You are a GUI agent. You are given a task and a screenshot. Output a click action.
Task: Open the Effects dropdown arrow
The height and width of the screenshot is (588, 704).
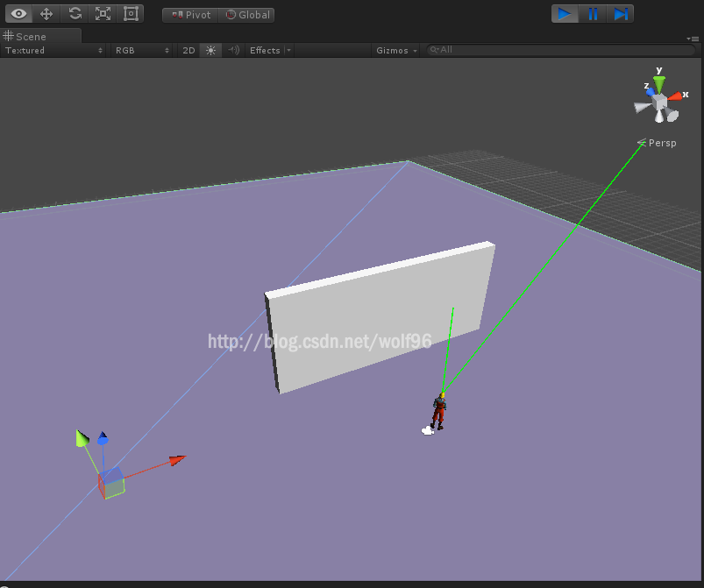point(288,50)
